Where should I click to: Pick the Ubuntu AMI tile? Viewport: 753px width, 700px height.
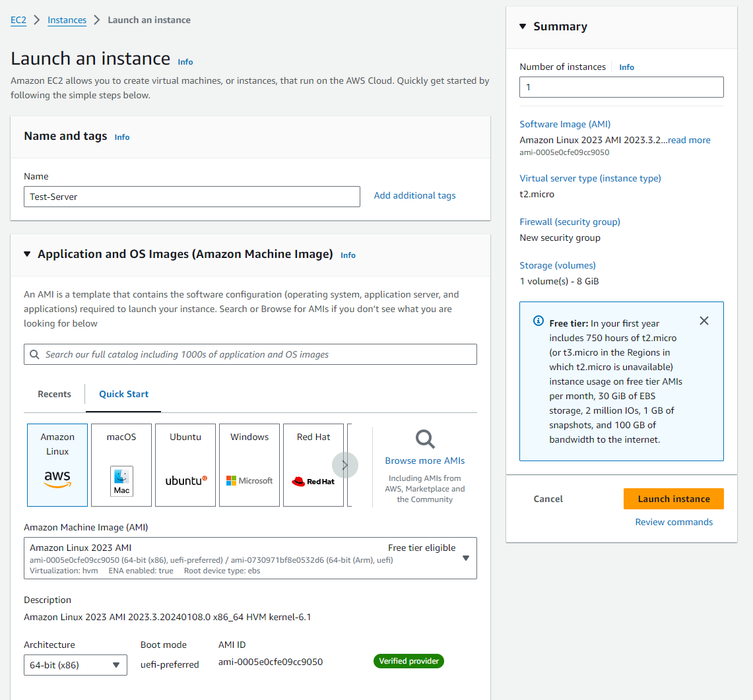coord(185,464)
